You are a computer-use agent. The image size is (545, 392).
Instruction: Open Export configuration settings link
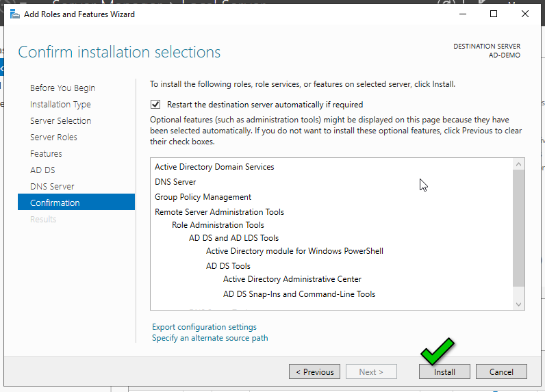[204, 327]
